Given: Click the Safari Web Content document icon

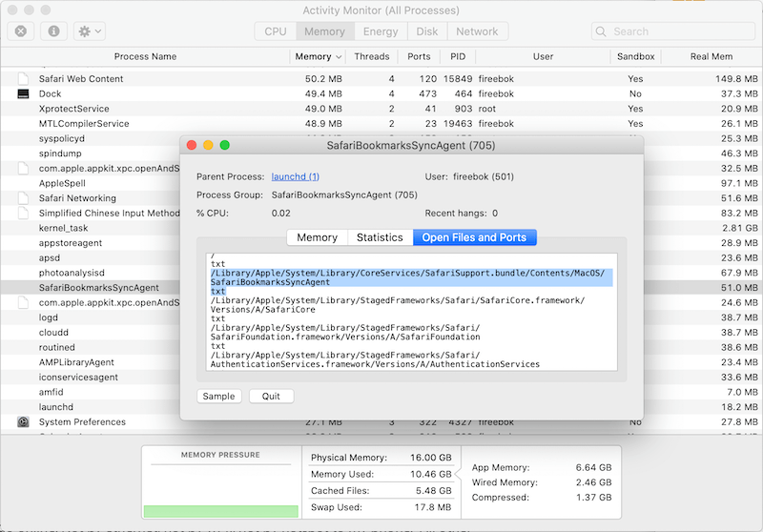Looking at the screenshot, I should [23, 78].
